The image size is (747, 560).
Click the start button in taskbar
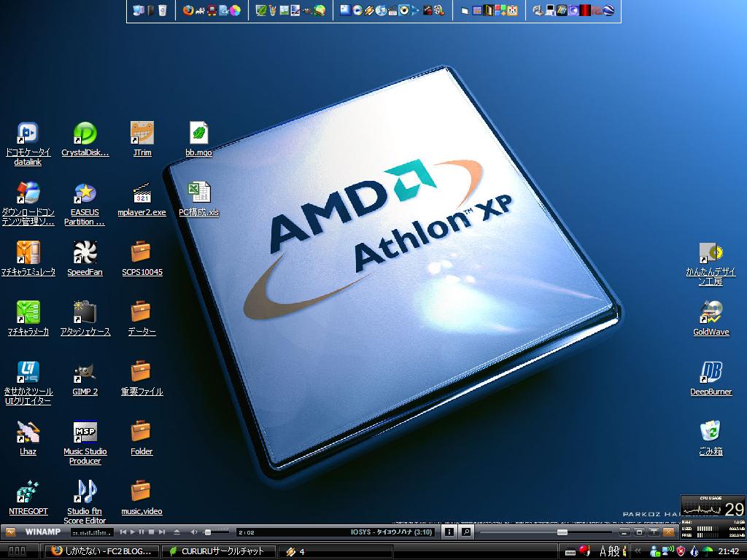(x=18, y=551)
